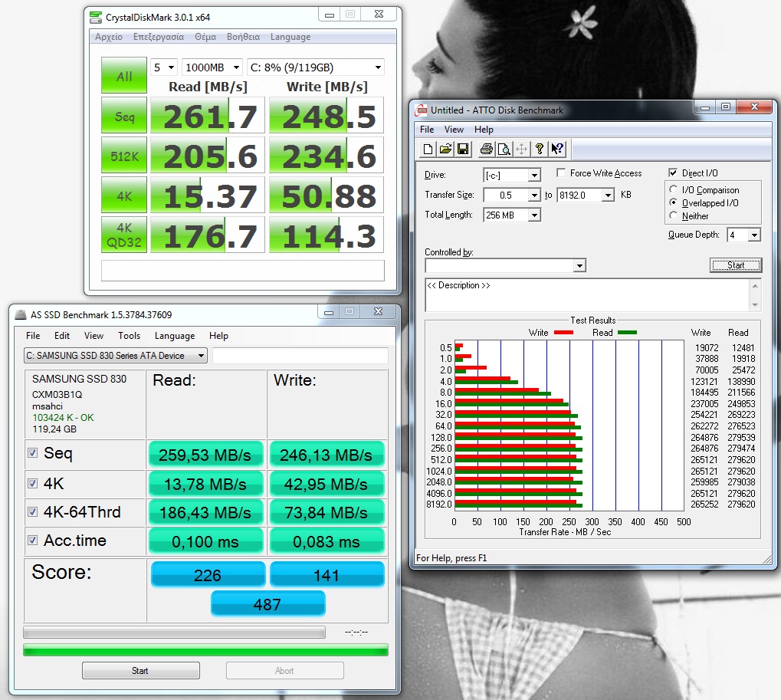
Task: Click the Print icon in ATTO toolbar
Action: (487, 149)
